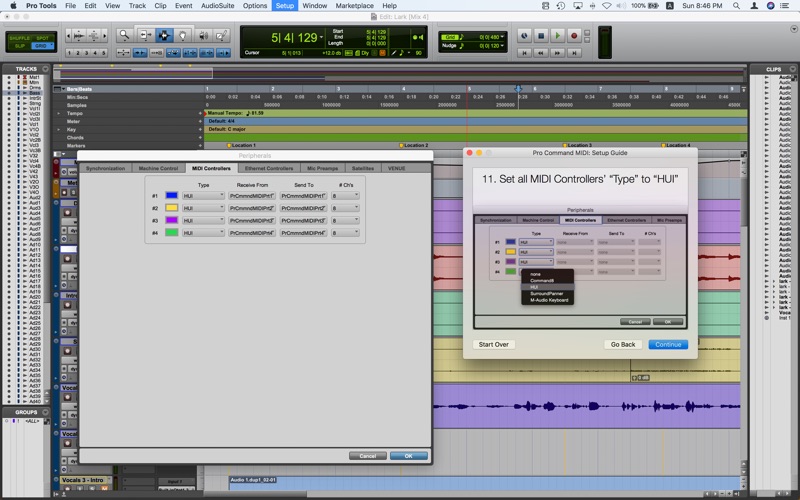The image size is (800, 500).
Task: Select the Pencil tool
Action: coord(221,35)
